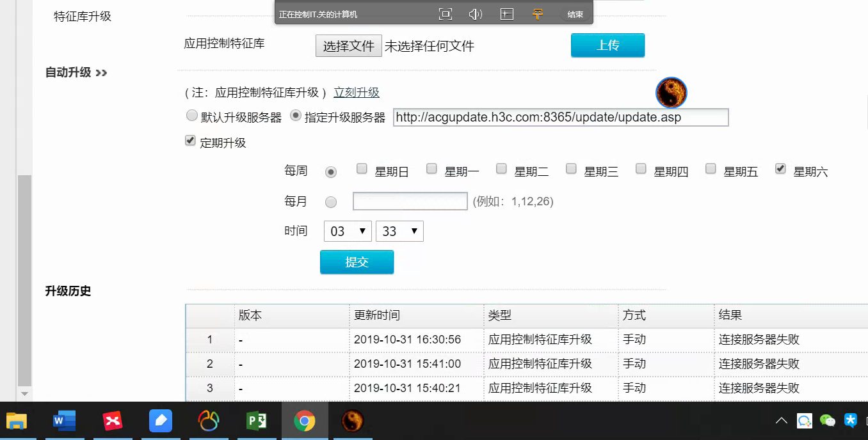The width and height of the screenshot is (868, 440).
Task: Click the upgrade server URL input field
Action: (x=561, y=118)
